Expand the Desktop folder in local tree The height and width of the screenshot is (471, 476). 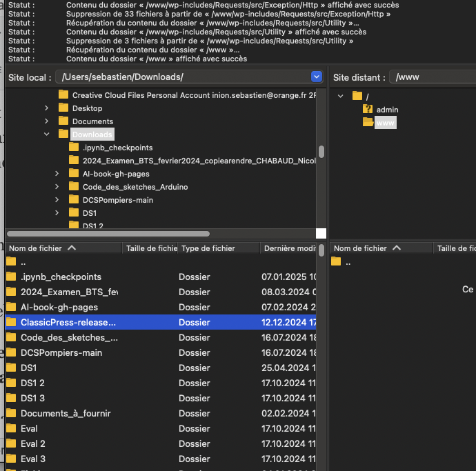tap(46, 108)
